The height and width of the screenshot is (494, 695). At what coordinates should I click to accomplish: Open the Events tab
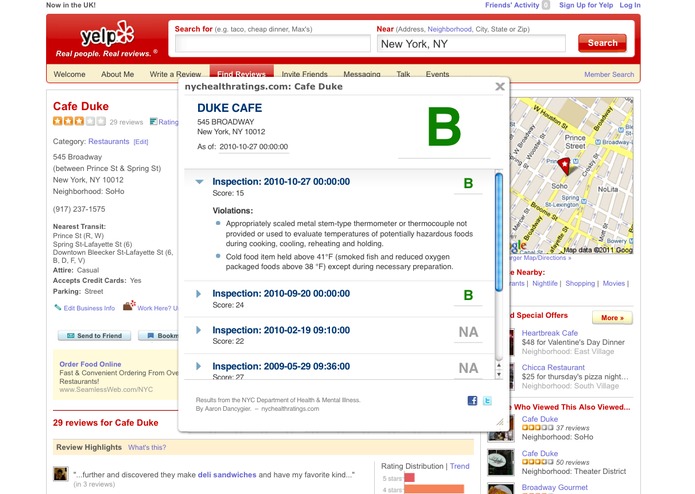click(437, 73)
